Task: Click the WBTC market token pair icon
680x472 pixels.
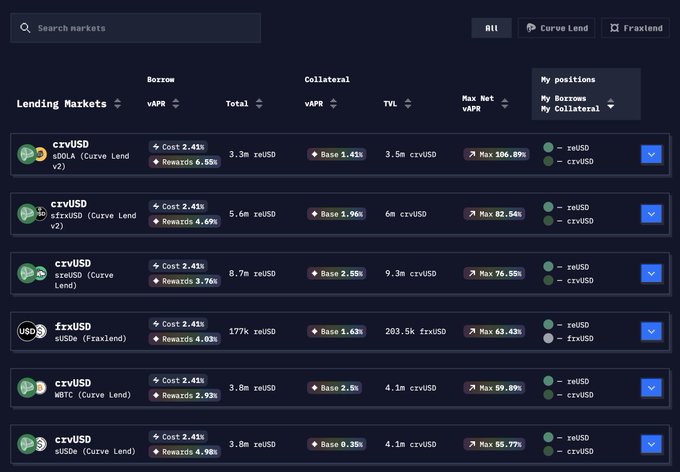Action: 32,387
